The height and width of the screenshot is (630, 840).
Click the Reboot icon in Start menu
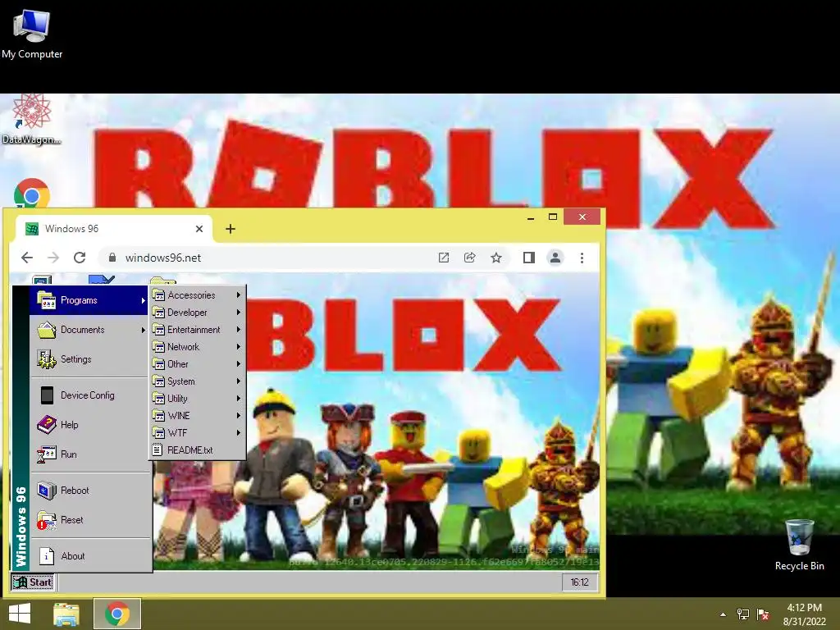(47, 491)
